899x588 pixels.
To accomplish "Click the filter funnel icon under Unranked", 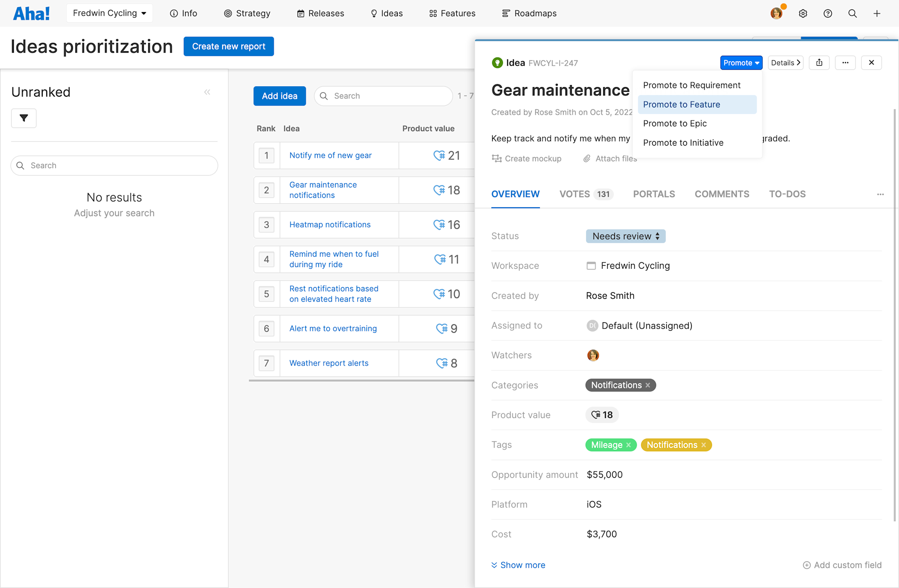I will pyautogui.click(x=24, y=118).
